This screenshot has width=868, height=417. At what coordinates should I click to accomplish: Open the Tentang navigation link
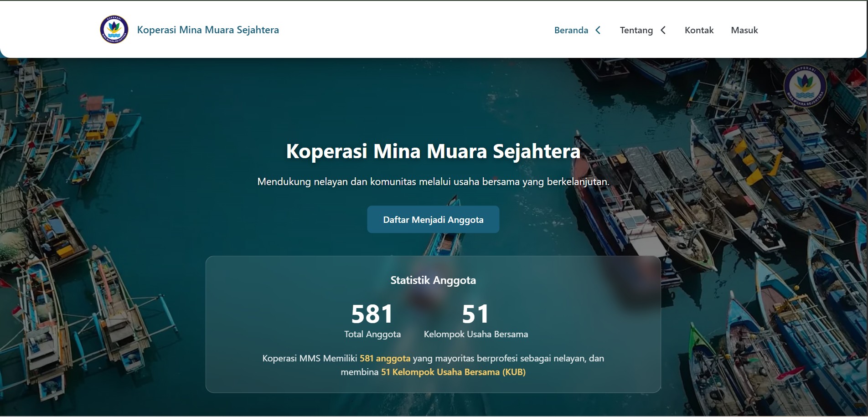pyautogui.click(x=635, y=30)
